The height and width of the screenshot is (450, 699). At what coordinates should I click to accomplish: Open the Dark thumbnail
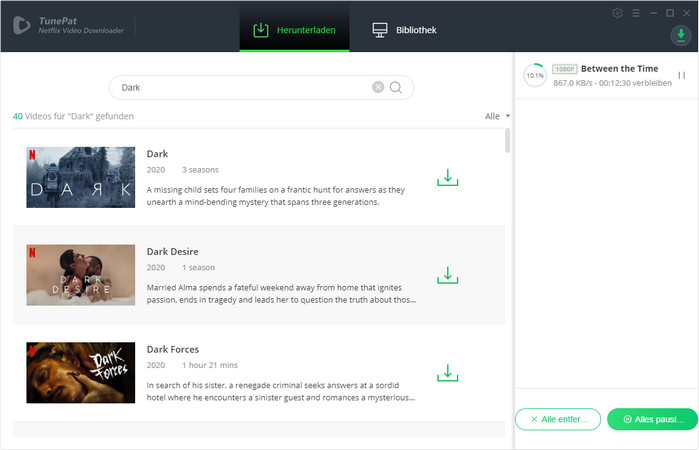81,178
